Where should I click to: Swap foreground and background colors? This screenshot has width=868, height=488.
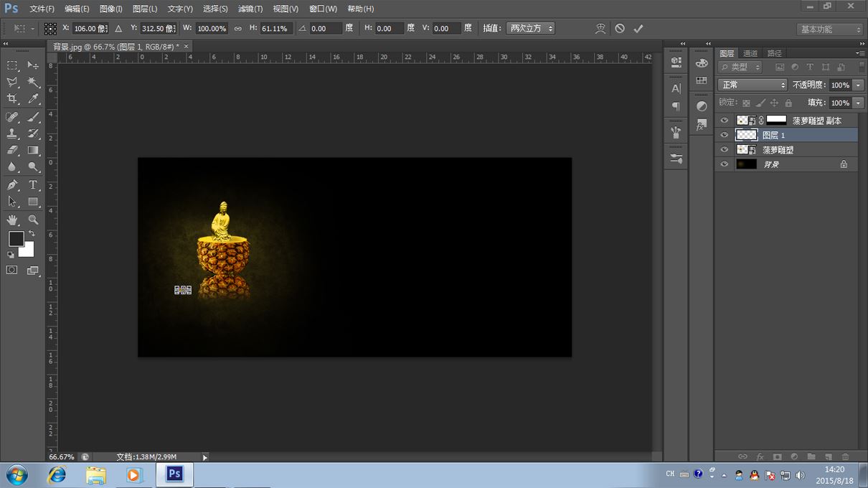tap(32, 234)
